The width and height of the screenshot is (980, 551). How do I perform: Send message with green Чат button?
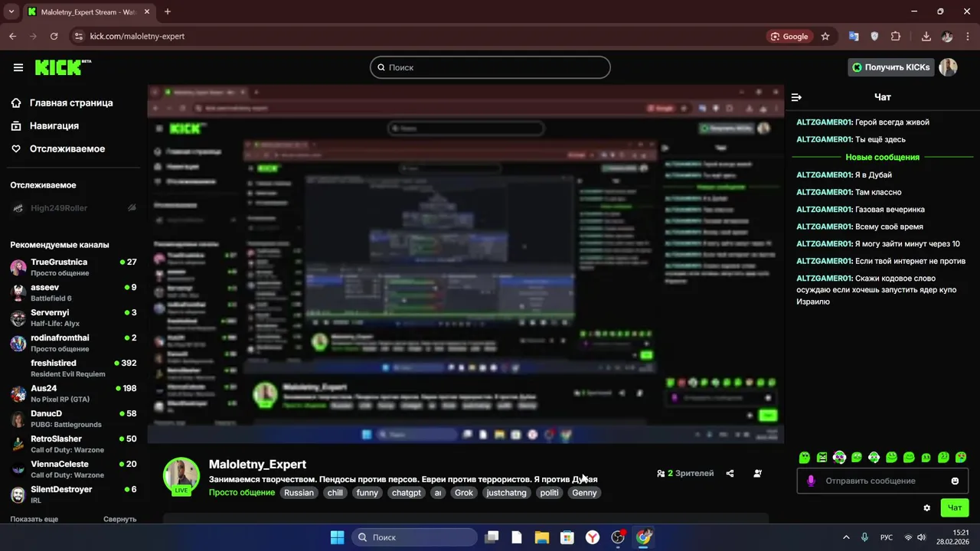pos(955,507)
